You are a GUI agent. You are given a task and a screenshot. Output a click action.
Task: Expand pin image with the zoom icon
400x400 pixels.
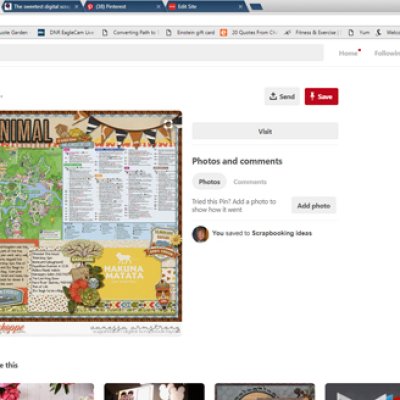[168, 125]
